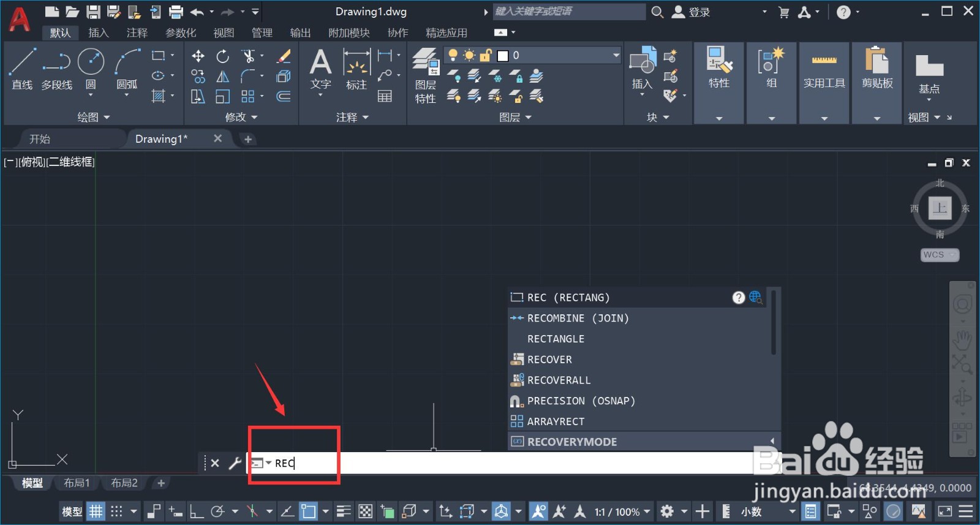The height and width of the screenshot is (525, 980).
Task: Toggle snap mode in status bar
Action: 116,511
